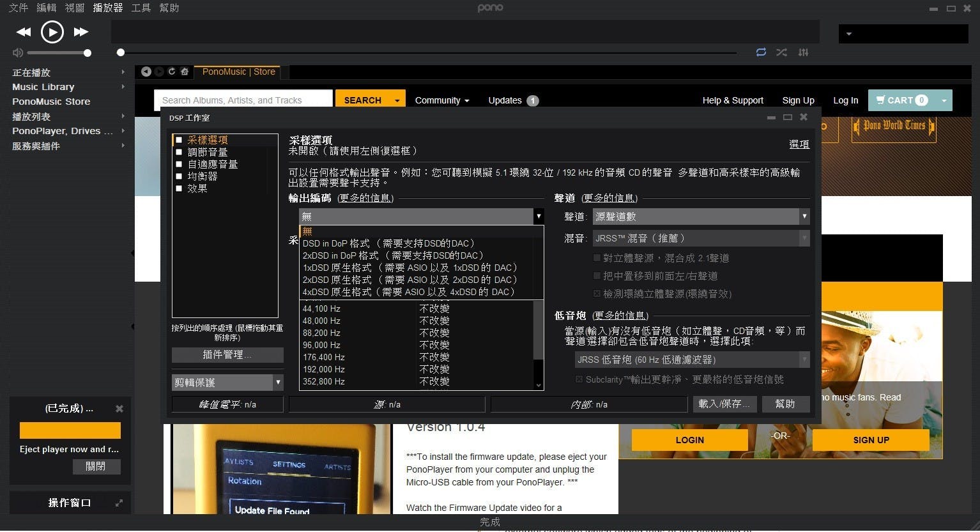The image size is (980, 532).
Task: Toggle repeat playback icon
Action: tap(761, 52)
